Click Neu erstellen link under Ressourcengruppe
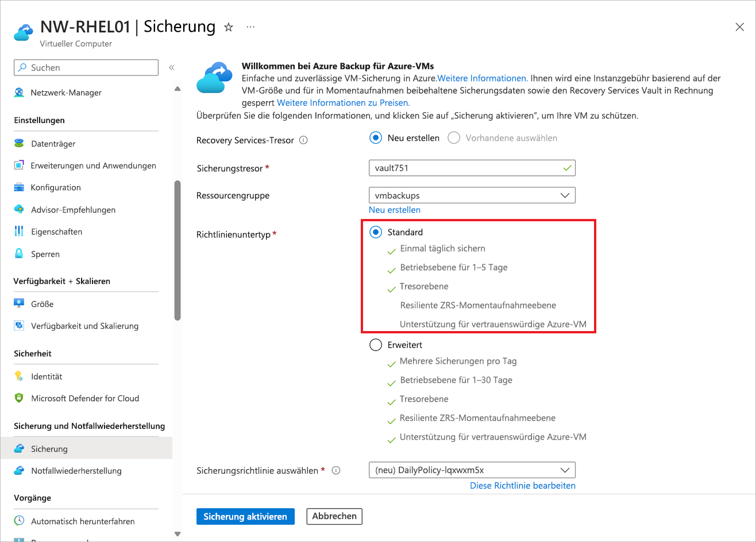The image size is (756, 542). [x=395, y=210]
